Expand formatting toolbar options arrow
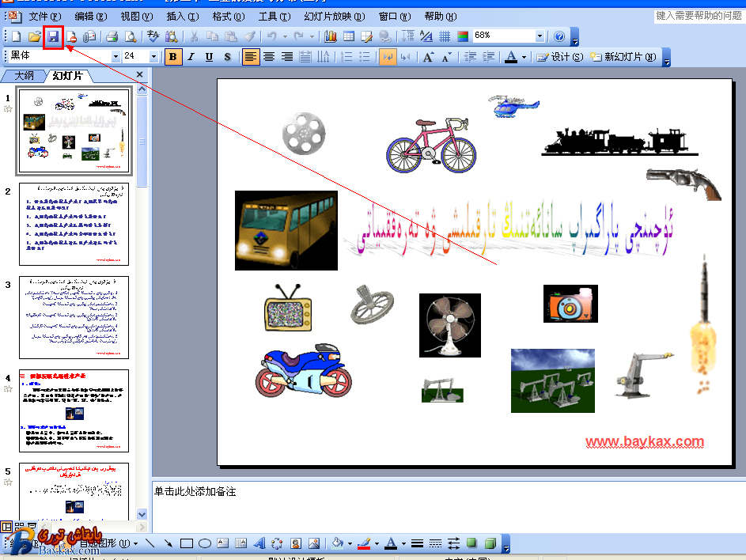 click(667, 57)
